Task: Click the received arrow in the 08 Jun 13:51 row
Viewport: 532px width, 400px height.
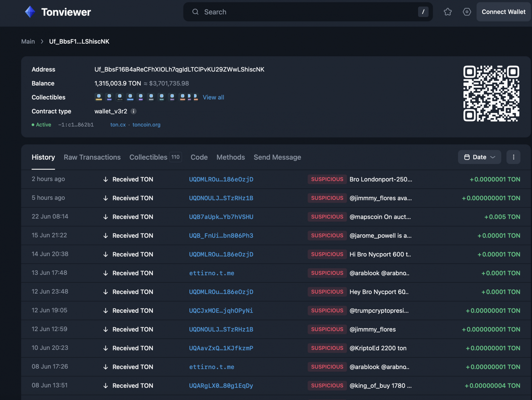Action: (x=106, y=386)
